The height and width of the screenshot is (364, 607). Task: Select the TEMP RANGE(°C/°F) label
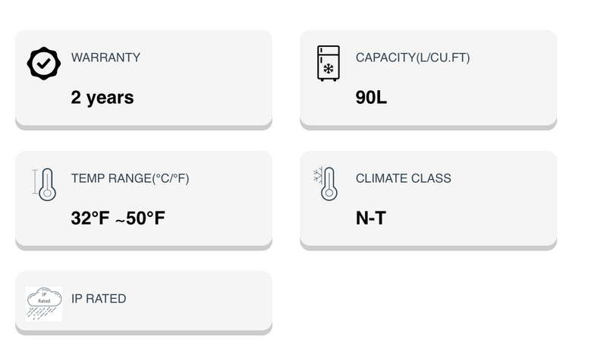(x=130, y=179)
